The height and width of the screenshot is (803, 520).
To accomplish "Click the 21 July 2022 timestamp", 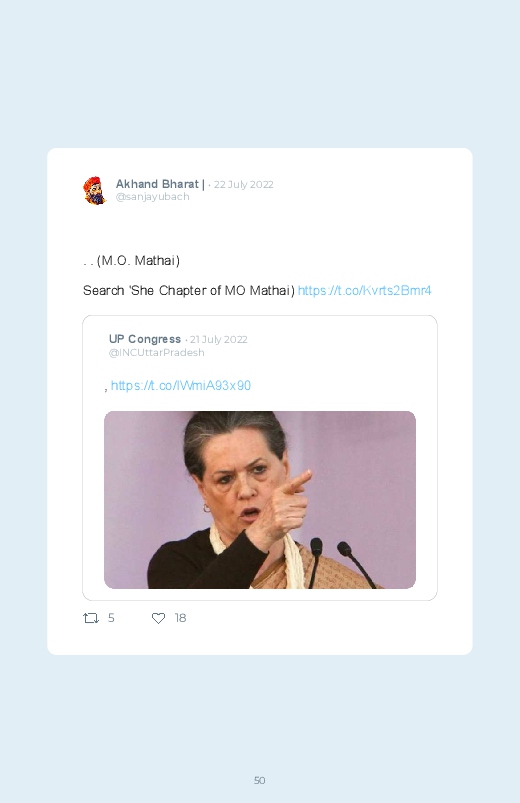I will (218, 340).
